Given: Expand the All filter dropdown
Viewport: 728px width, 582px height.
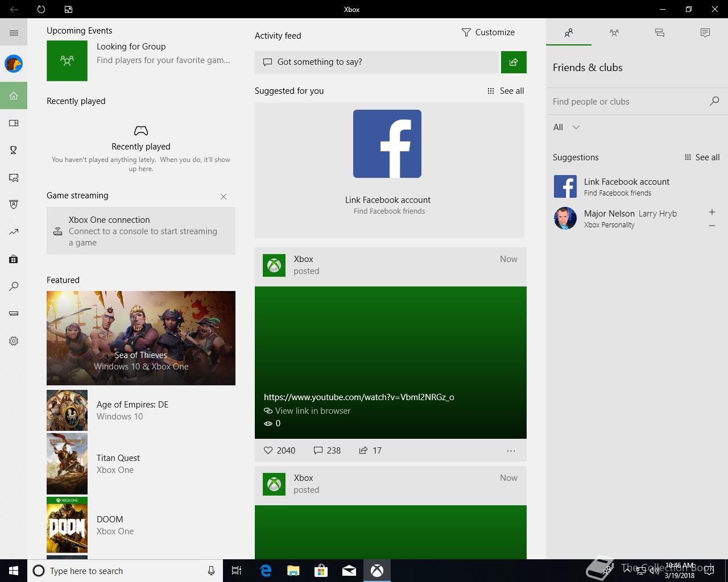Looking at the screenshot, I should (x=566, y=127).
